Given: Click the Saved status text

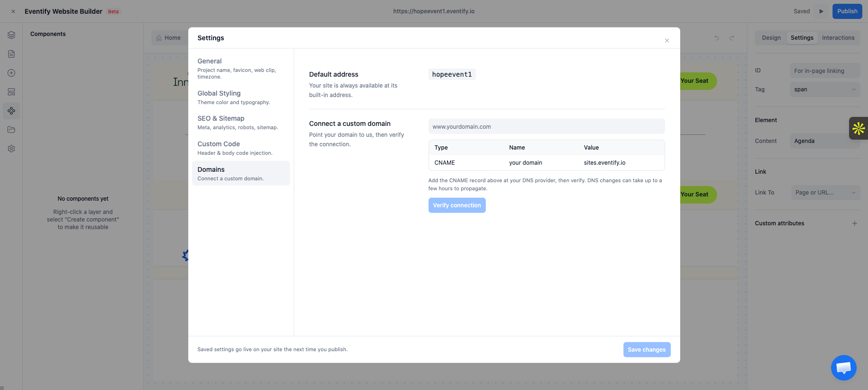Looking at the screenshot, I should click(x=802, y=11).
